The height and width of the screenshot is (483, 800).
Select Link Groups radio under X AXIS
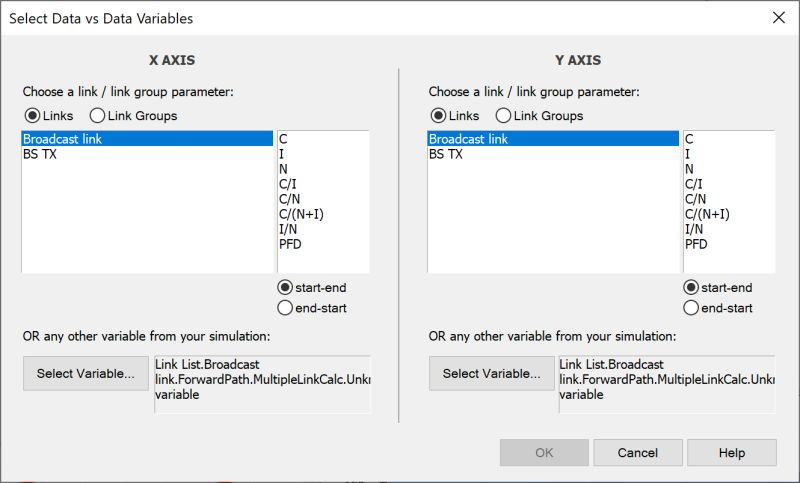(98, 115)
